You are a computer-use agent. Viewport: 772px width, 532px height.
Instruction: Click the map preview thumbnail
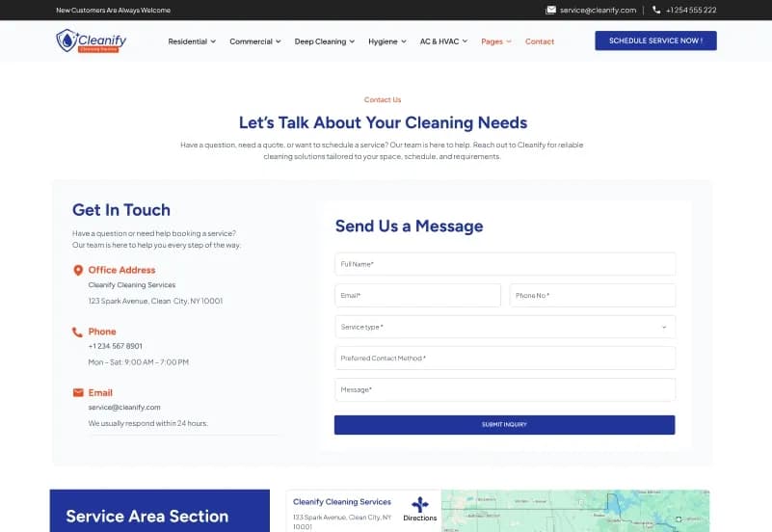tap(575, 511)
